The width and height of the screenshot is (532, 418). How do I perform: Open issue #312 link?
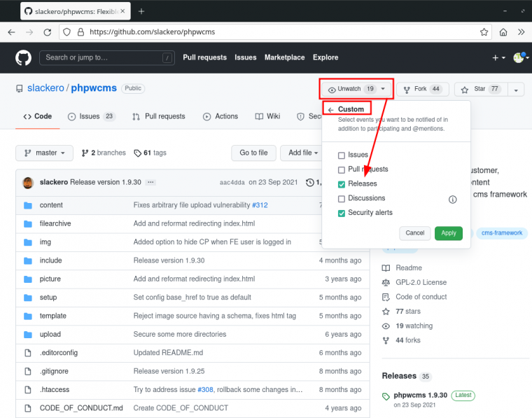point(260,205)
